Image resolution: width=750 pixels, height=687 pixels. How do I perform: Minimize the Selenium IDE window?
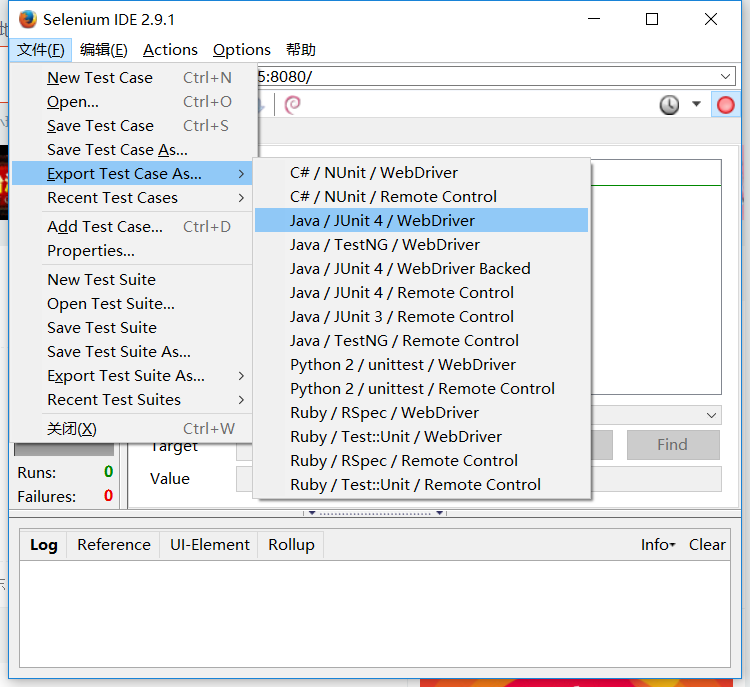point(594,19)
